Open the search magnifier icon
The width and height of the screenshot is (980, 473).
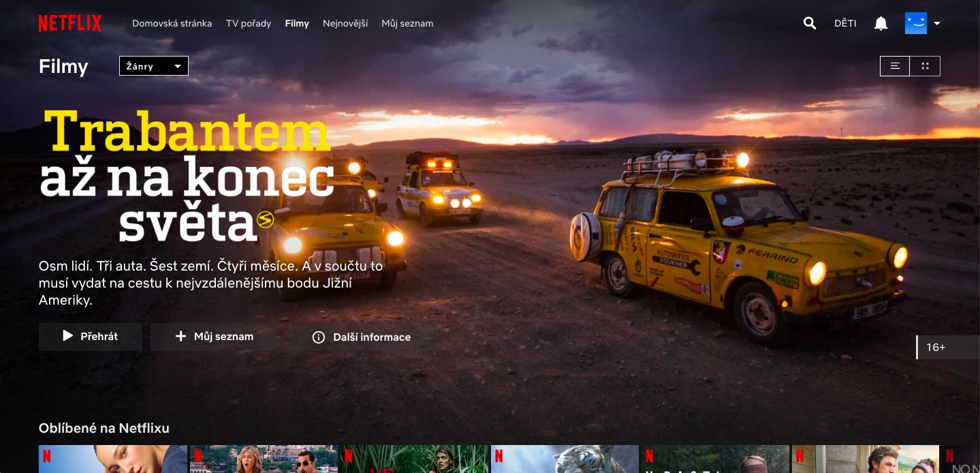click(810, 23)
